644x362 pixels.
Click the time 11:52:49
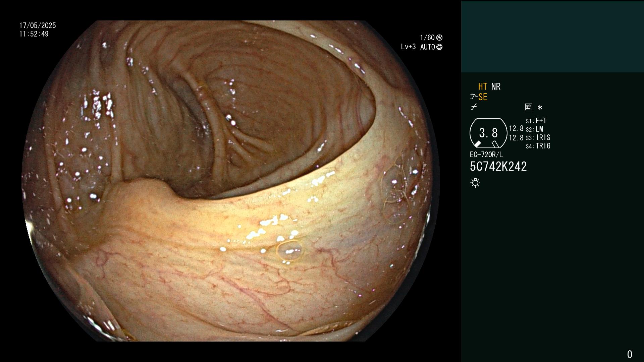pyautogui.click(x=34, y=34)
